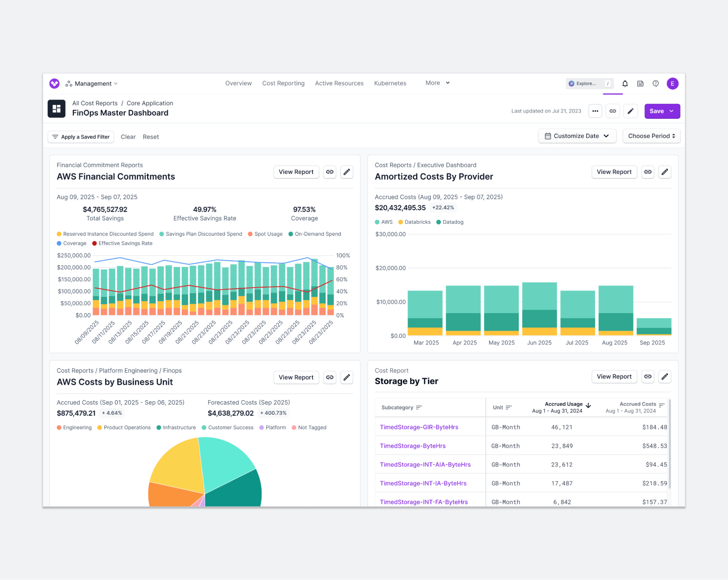The height and width of the screenshot is (580, 728).
Task: Open notifications via the bell icon
Action: point(625,83)
